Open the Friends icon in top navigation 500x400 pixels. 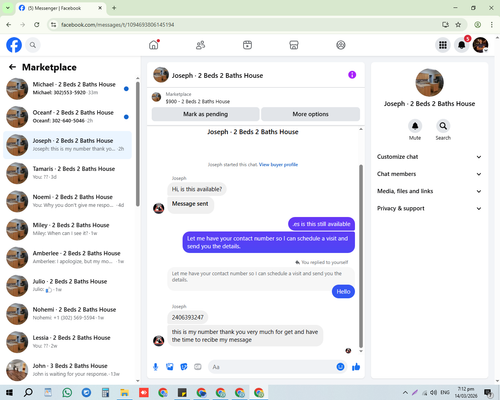(200, 45)
